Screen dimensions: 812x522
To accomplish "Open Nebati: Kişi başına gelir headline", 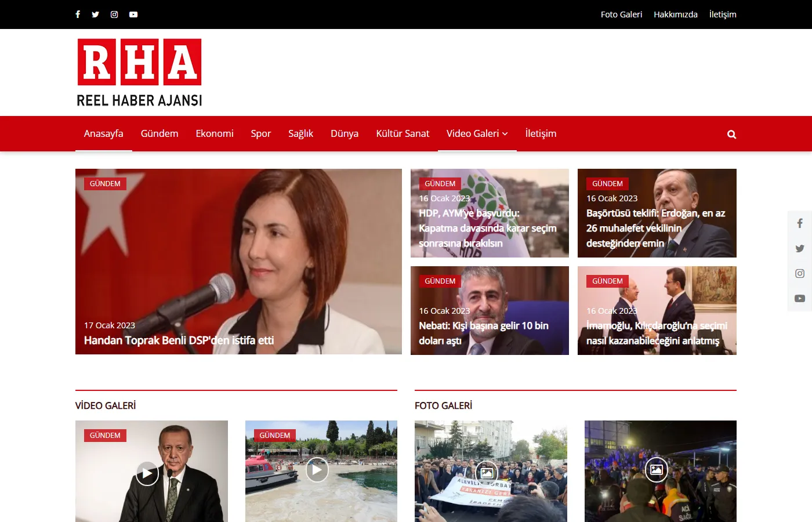I will [x=484, y=333].
